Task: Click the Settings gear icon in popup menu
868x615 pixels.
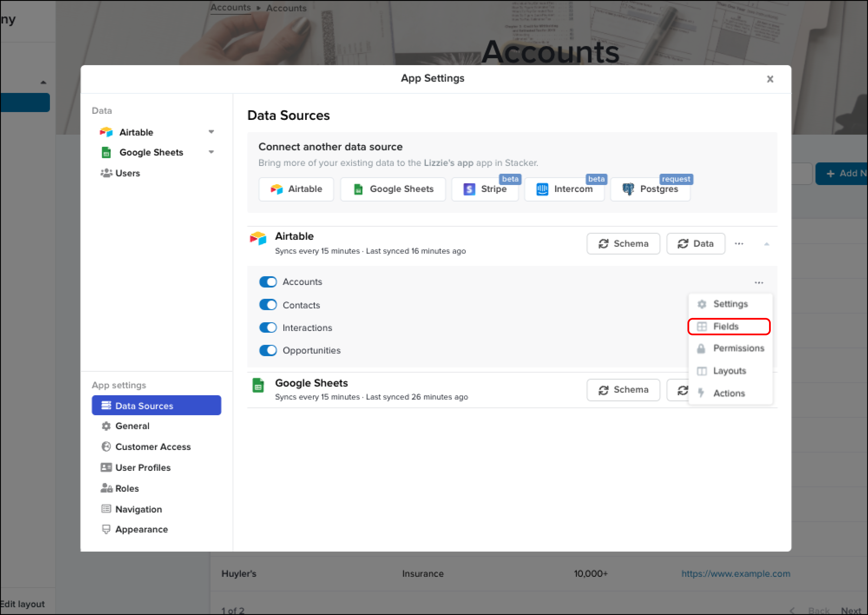Action: (702, 304)
